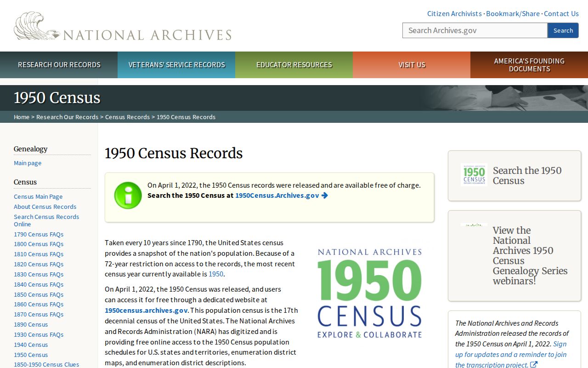This screenshot has width=588, height=368.
Task: Open 1870 Census FAQs link
Action: tap(39, 314)
